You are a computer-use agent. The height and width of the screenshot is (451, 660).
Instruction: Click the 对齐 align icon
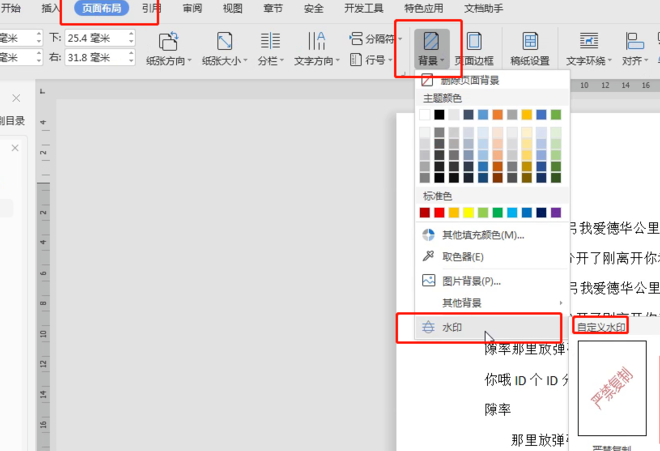click(634, 41)
